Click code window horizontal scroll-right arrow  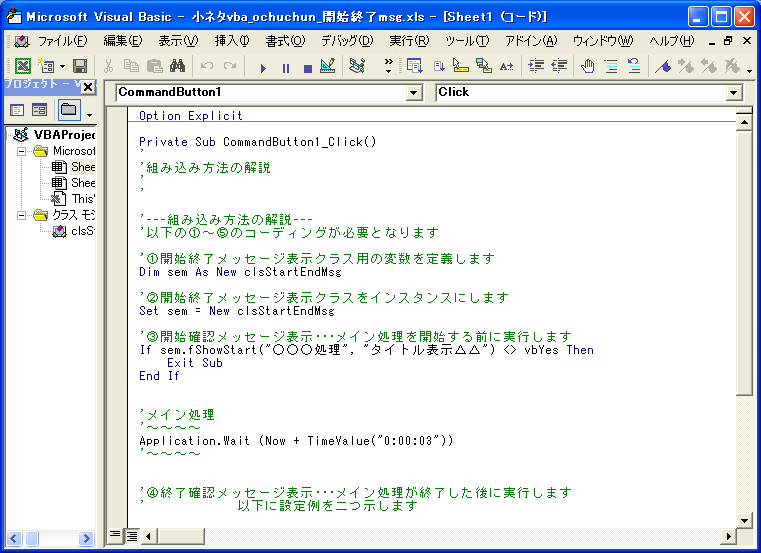[x=728, y=536]
